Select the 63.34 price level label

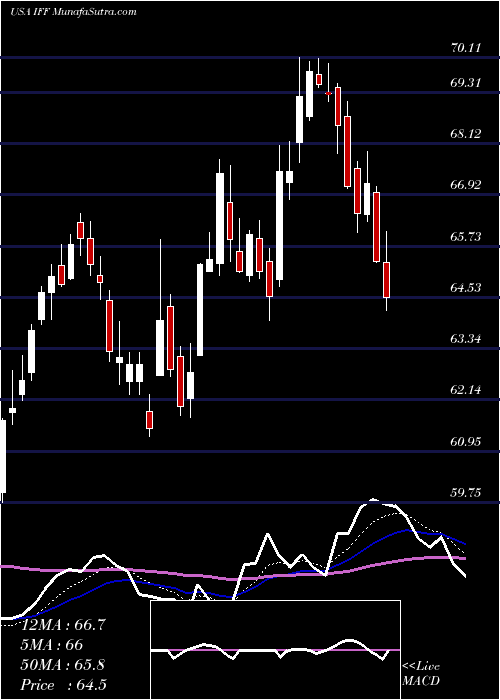coord(465,339)
